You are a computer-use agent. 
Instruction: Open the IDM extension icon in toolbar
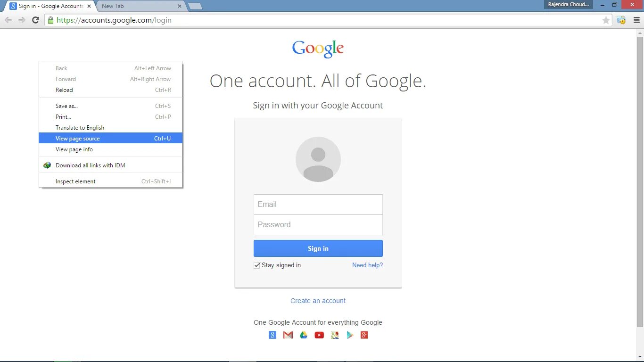(x=621, y=20)
